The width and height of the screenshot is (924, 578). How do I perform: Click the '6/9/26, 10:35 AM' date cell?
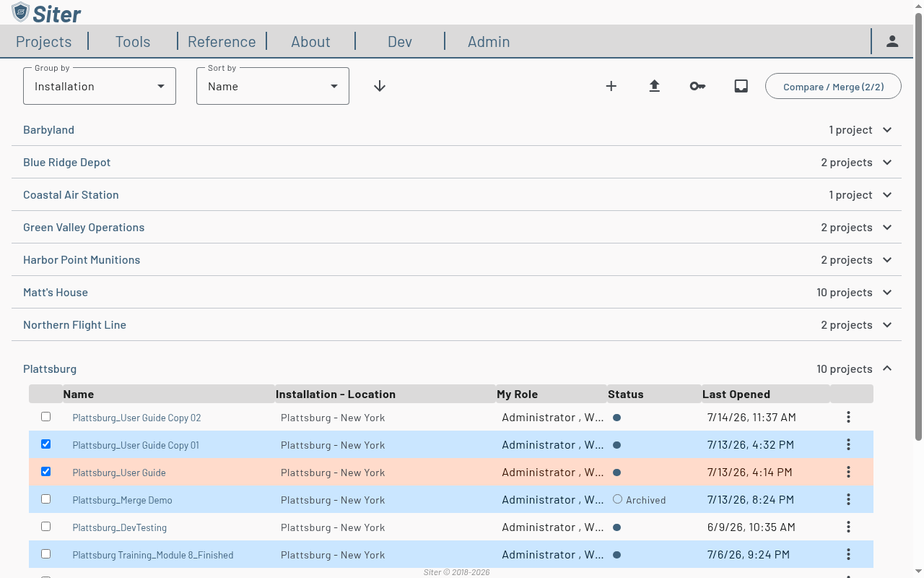pos(751,527)
